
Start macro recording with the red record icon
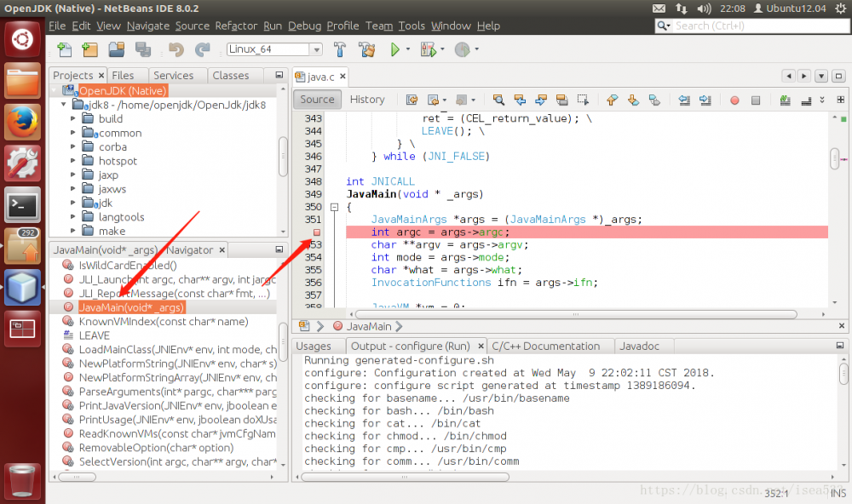(734, 100)
